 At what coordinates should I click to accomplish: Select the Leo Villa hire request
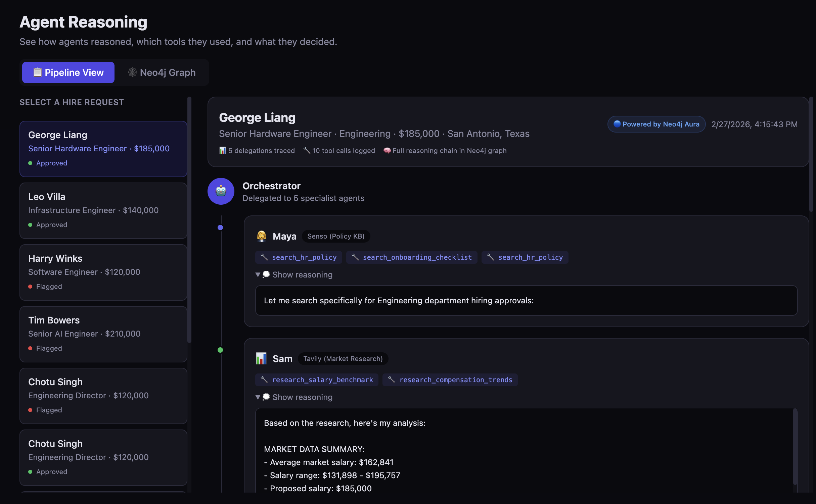tap(103, 210)
